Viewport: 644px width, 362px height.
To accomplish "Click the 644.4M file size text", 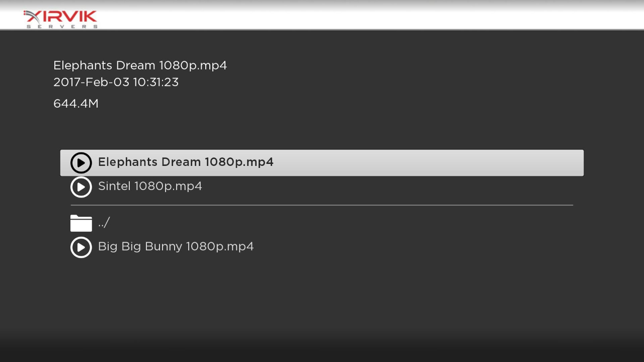I will coord(76,104).
